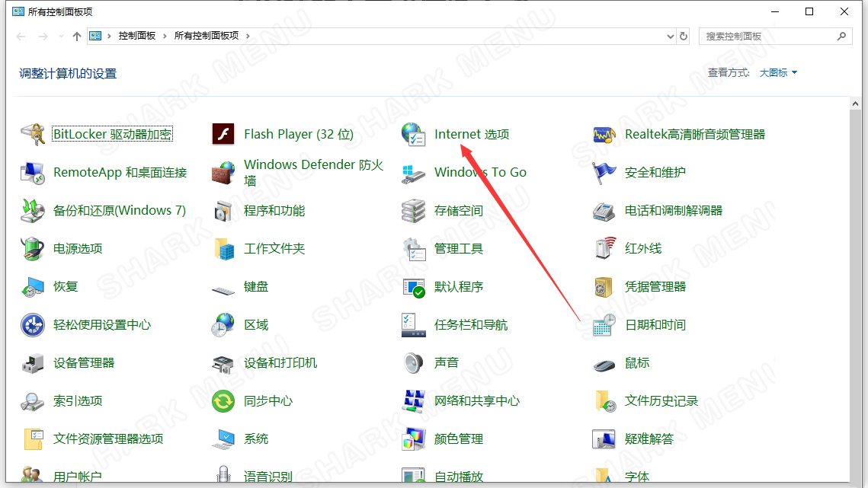The image size is (868, 488).
Task: Open 文件资源管理器选项 icon
Action: [x=33, y=440]
